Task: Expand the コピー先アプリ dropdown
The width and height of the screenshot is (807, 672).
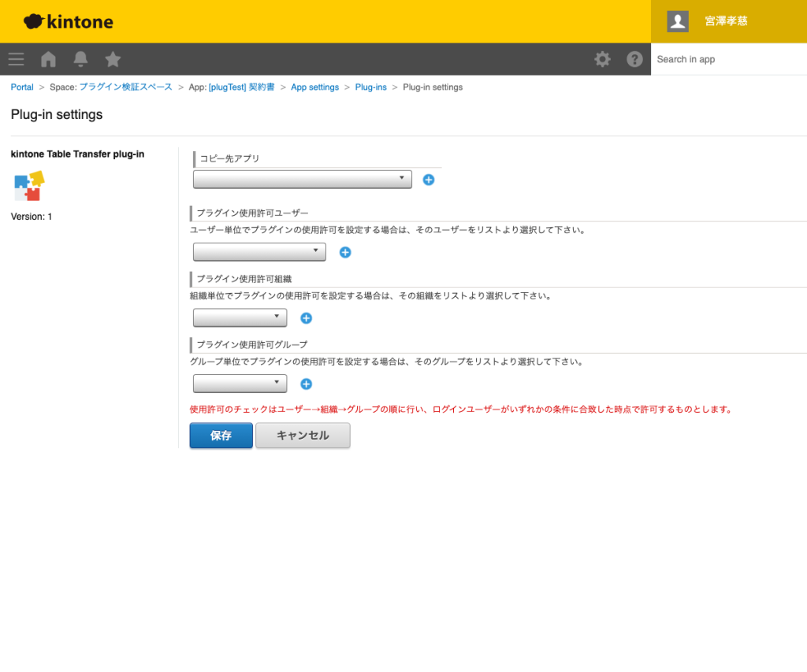Action: (x=302, y=180)
